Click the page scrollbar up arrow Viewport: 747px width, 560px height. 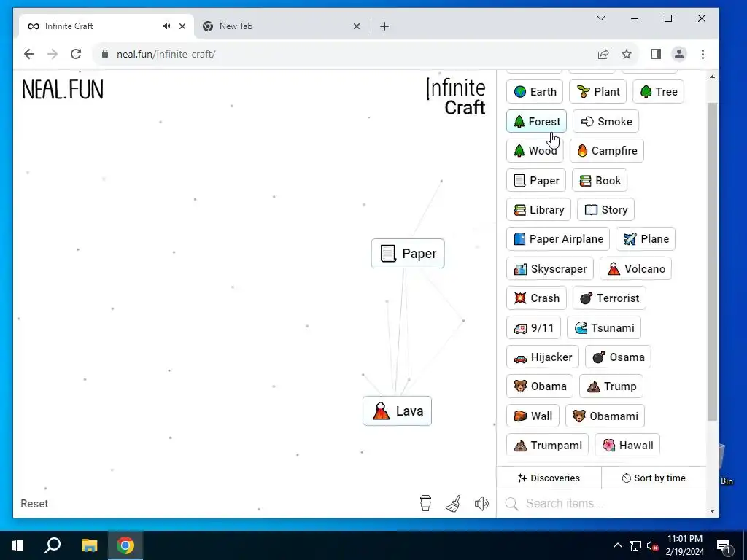(712, 77)
